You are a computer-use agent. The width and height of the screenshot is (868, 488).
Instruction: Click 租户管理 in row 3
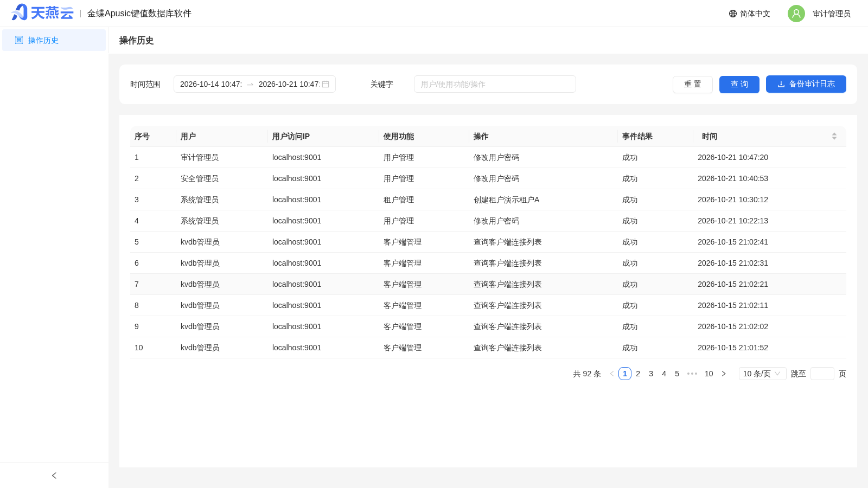coord(399,200)
